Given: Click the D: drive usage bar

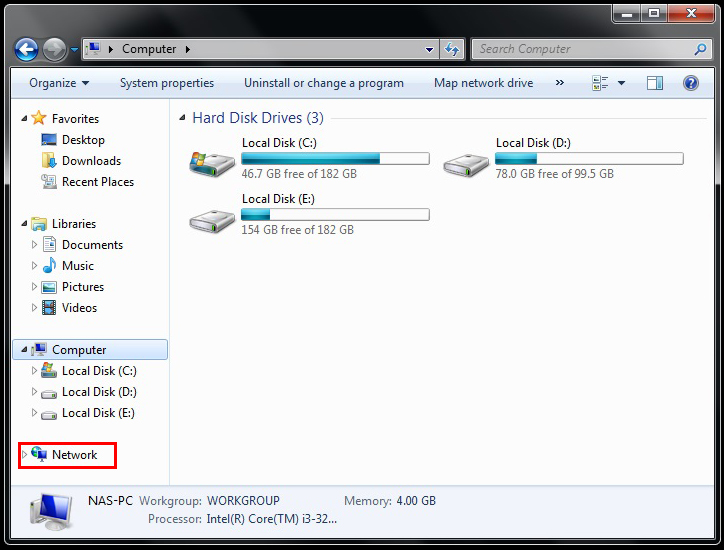Looking at the screenshot, I should [589, 159].
